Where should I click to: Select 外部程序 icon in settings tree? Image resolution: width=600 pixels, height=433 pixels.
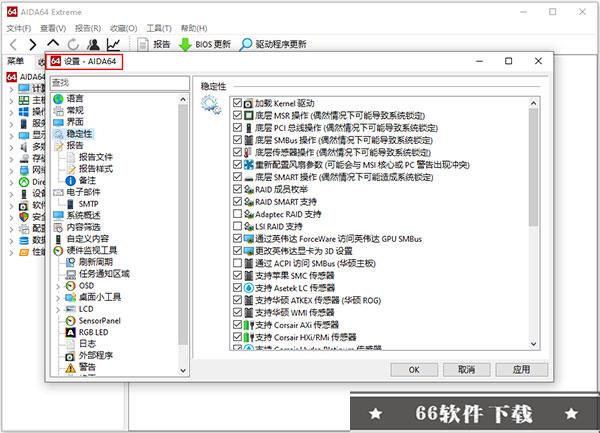tap(70, 356)
